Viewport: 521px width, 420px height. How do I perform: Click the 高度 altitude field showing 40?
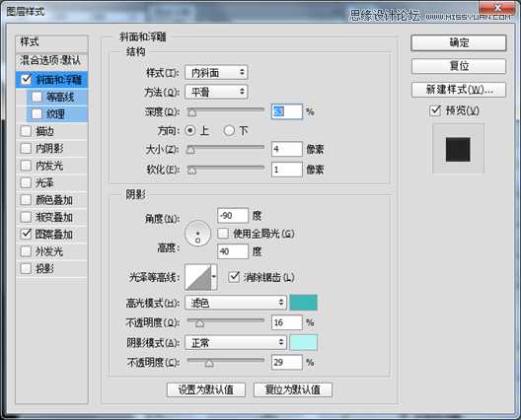233,251
